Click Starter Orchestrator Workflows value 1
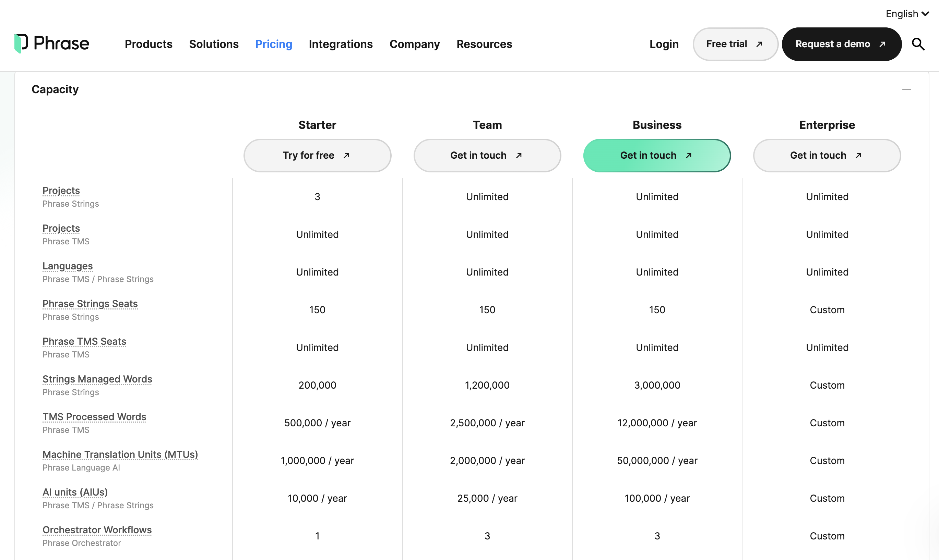This screenshot has width=939, height=560. coord(317,536)
